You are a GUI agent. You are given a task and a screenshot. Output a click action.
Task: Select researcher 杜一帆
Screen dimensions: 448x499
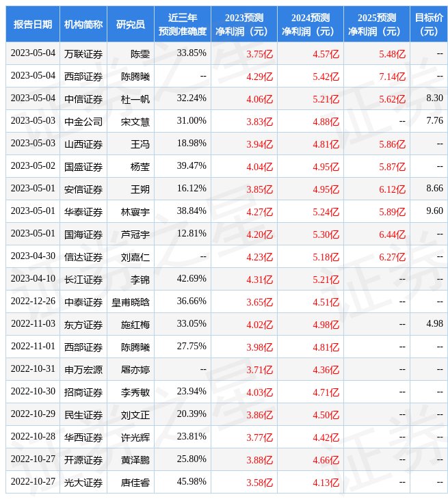coord(135,99)
